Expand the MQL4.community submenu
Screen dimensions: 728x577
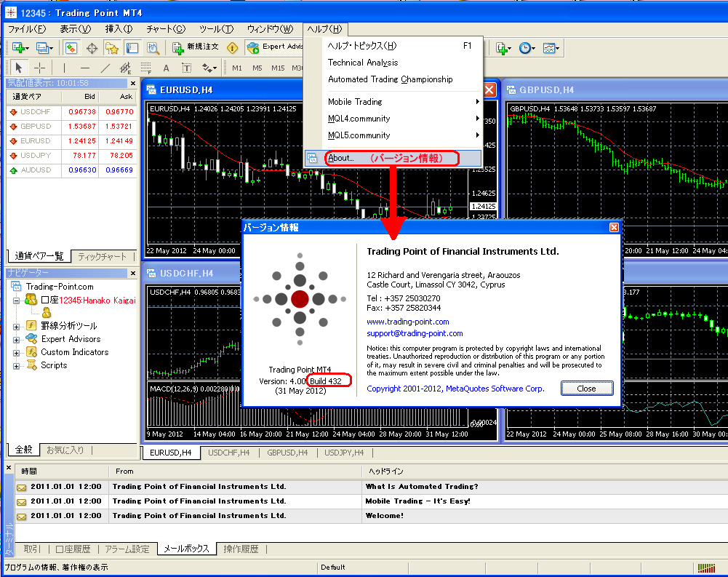(393, 119)
